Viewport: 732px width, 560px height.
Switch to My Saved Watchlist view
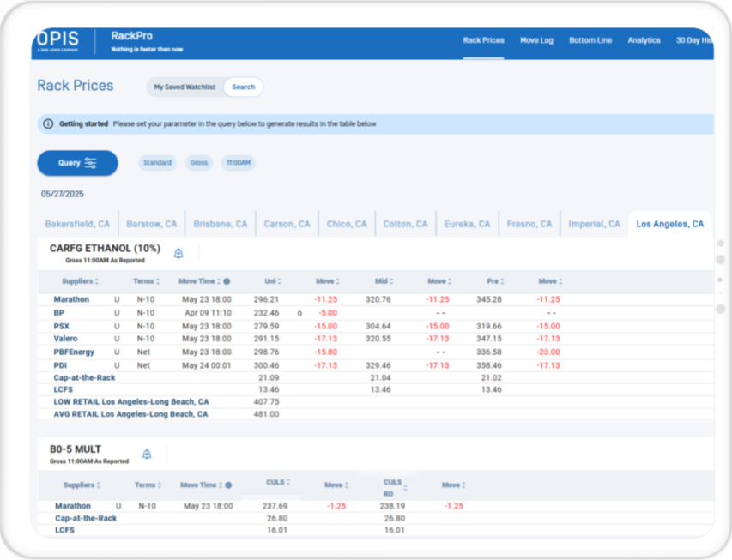click(185, 87)
